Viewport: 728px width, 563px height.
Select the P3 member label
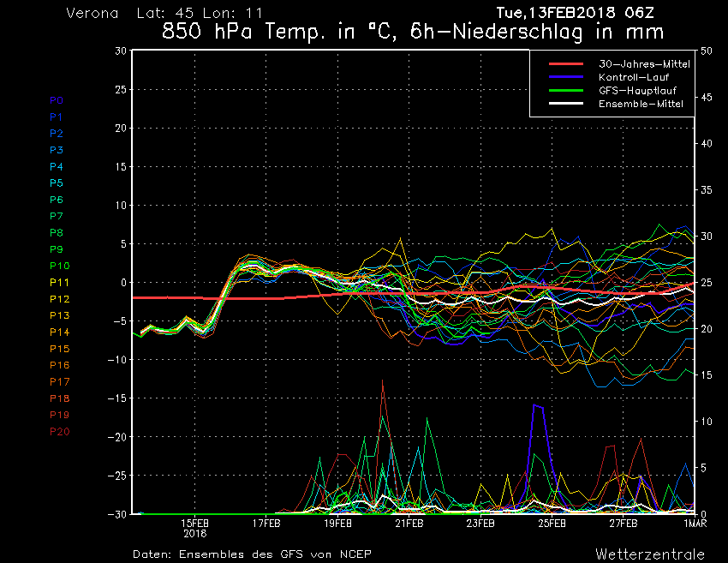pyautogui.click(x=57, y=150)
